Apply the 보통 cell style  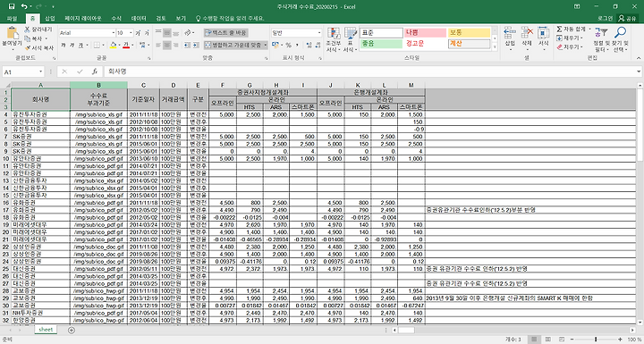(x=469, y=33)
